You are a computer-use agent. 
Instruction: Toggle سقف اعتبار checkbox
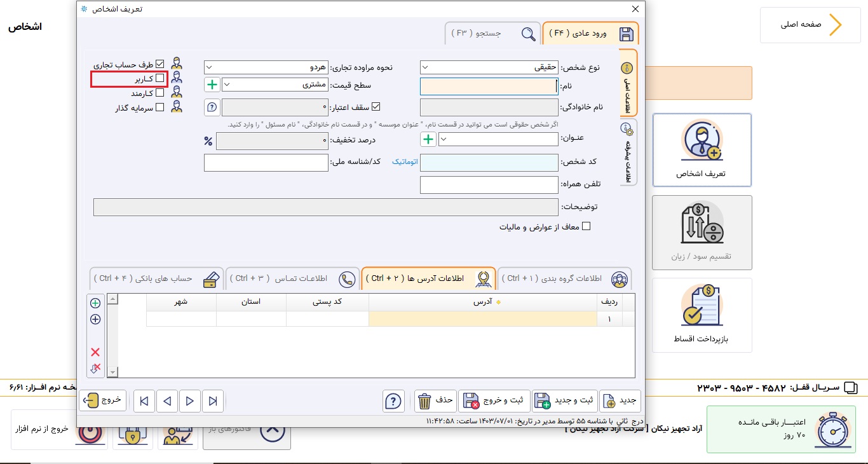point(376,107)
